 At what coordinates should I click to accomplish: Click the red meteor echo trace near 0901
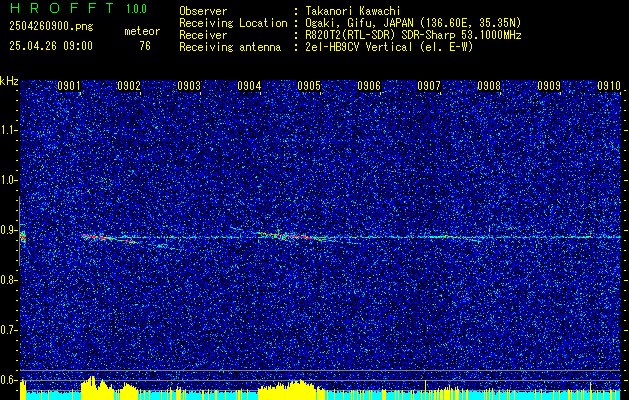(x=108, y=238)
